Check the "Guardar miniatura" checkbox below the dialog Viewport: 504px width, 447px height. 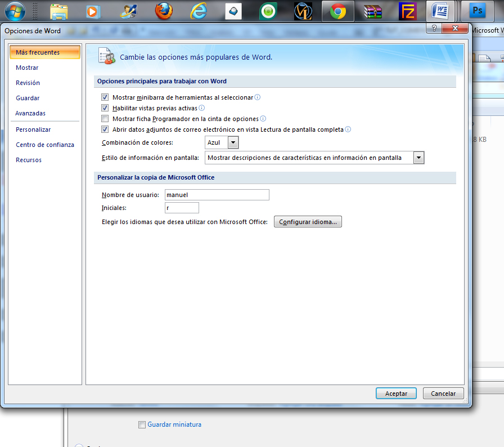[x=142, y=424]
